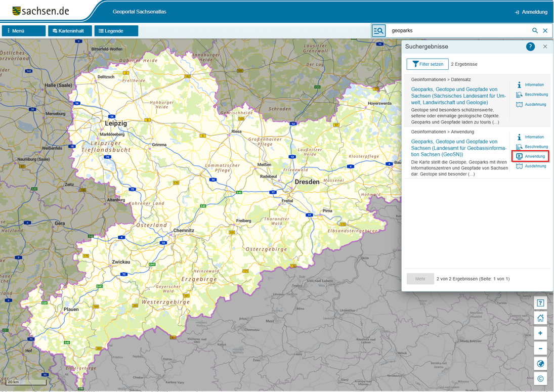This screenshot has height=392, width=554.
Task: Open Information for the Datensatz result
Action: click(530, 84)
